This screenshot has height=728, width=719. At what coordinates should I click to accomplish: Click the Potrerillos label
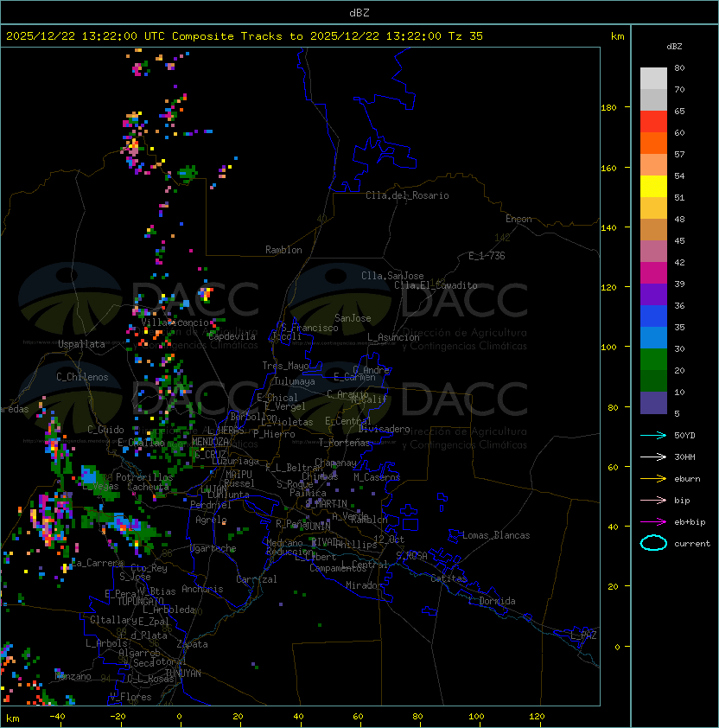point(144,477)
